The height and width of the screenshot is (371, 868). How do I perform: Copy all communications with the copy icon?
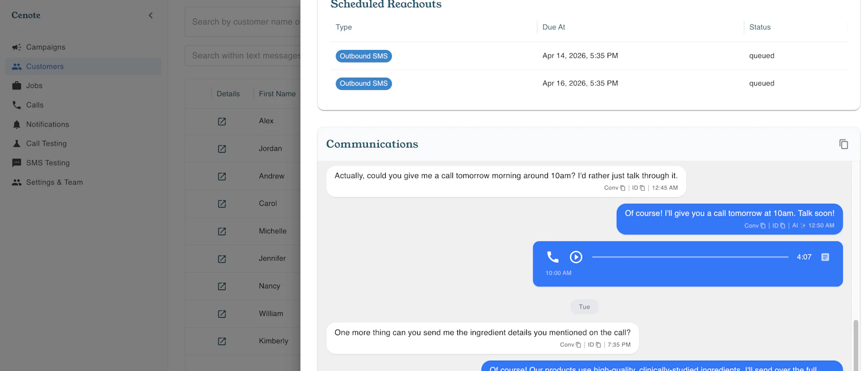pos(844,144)
